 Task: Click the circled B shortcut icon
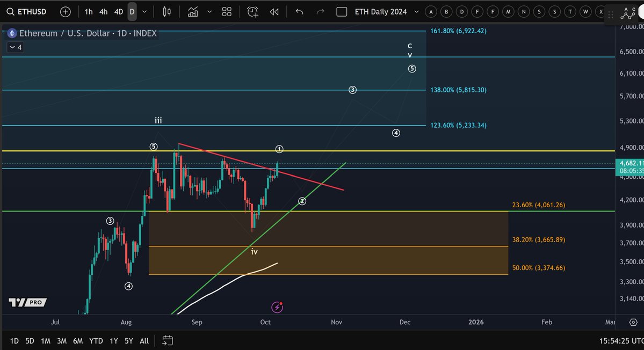446,12
